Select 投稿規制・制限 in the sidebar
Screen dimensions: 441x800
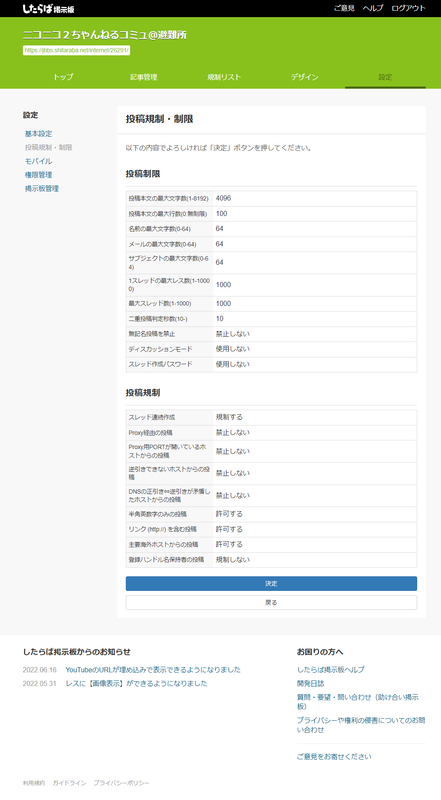coord(48,147)
